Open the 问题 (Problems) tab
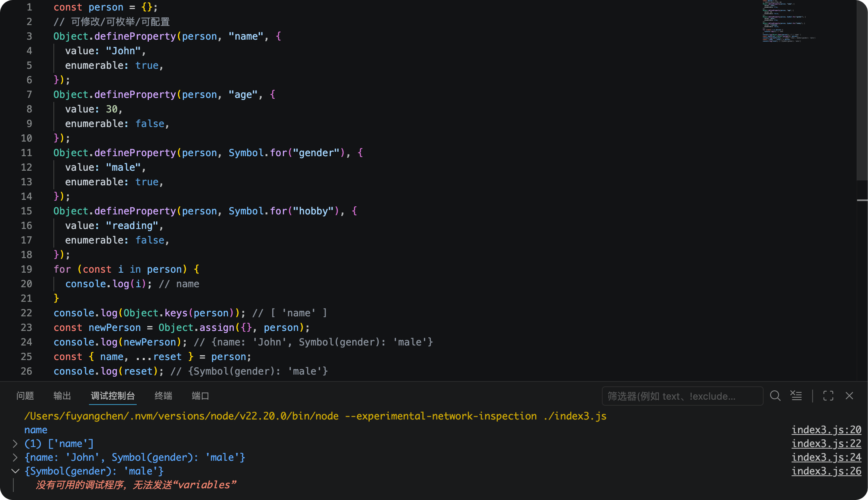The width and height of the screenshot is (868, 500). point(25,396)
